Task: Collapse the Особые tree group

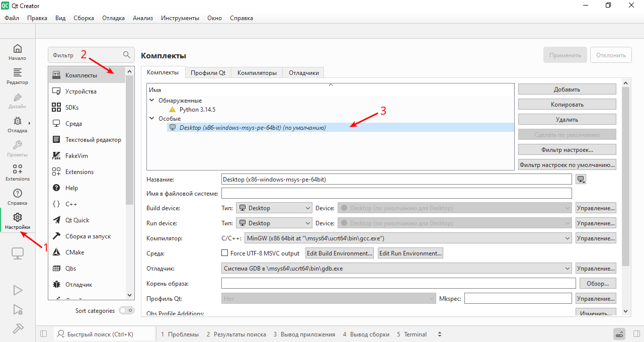Action: [x=152, y=119]
